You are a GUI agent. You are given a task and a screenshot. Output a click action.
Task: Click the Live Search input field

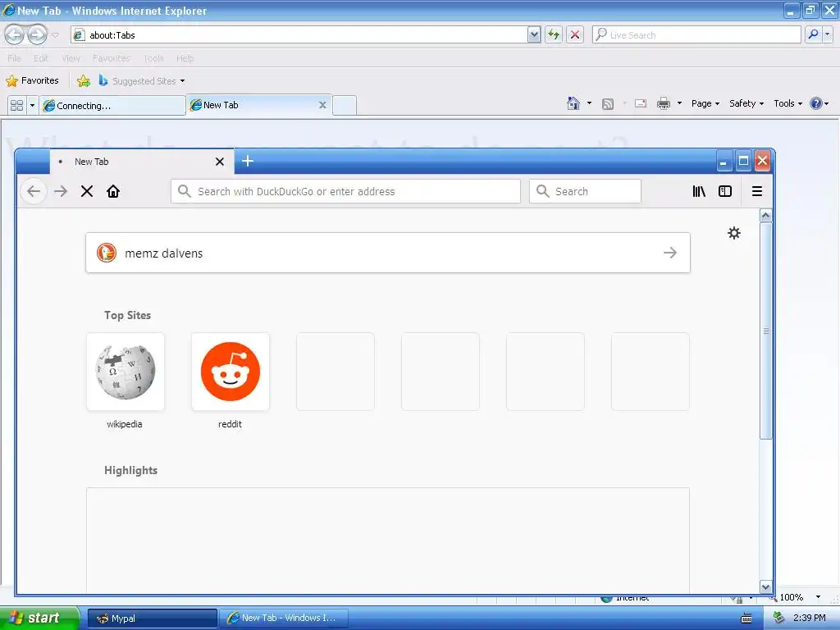tap(697, 34)
